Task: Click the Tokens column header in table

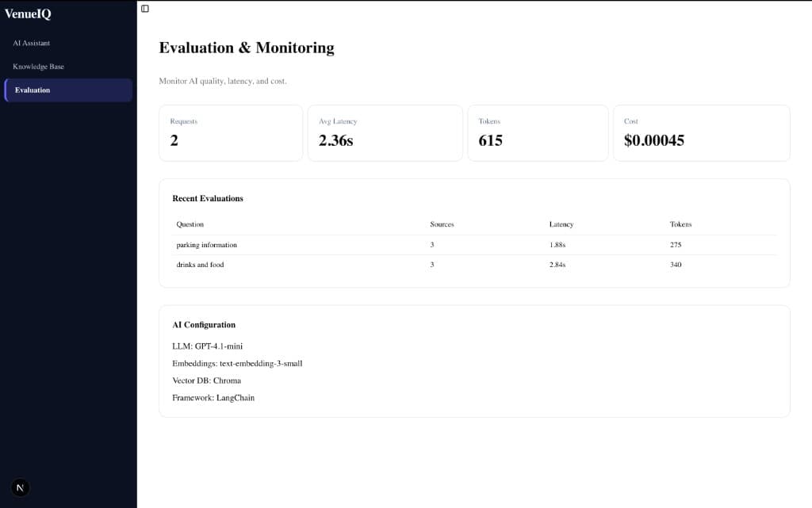Action: pos(680,224)
